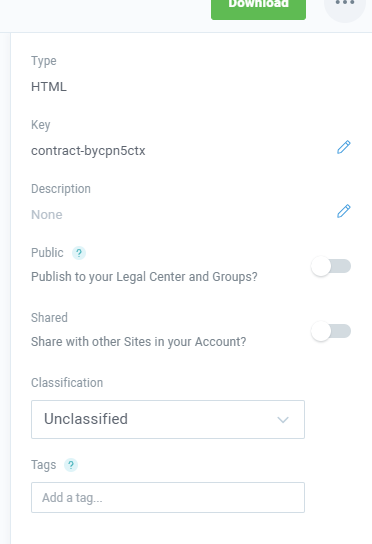Open the three-dots more options menu

345,7
